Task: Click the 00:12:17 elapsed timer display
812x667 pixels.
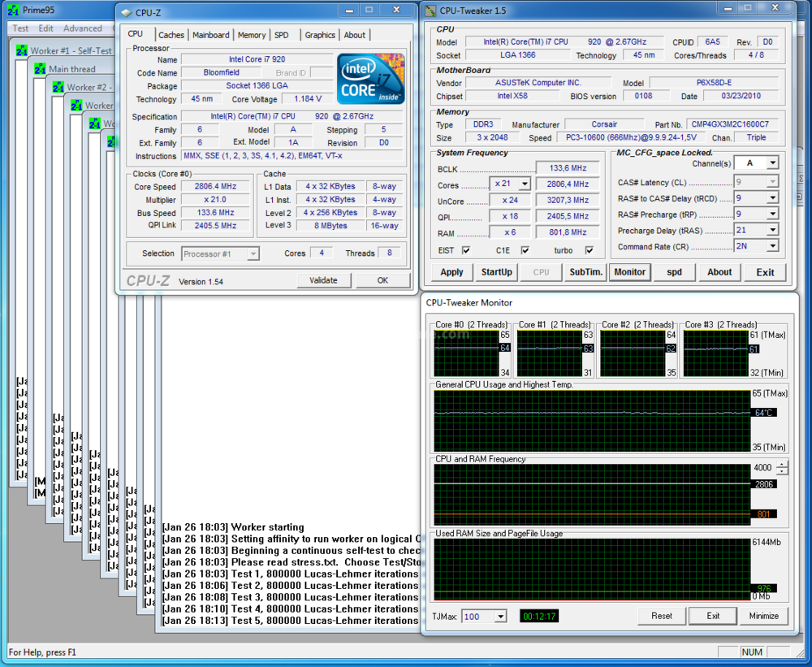Action: (x=539, y=616)
